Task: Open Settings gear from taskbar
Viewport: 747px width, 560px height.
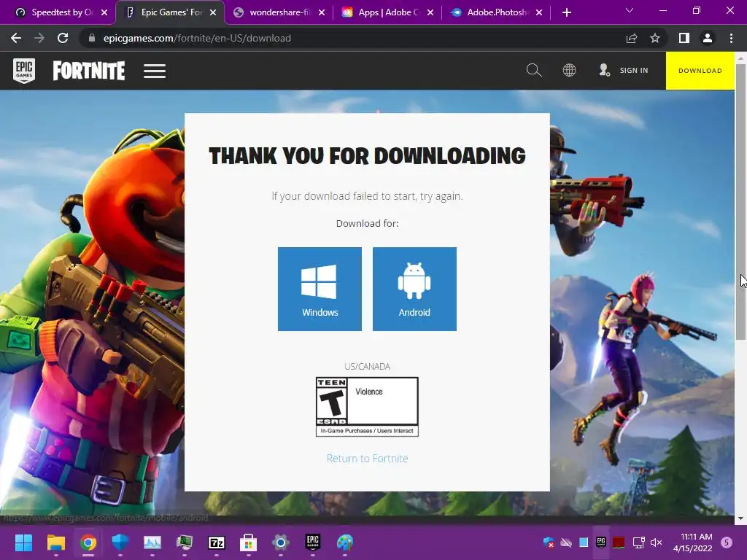Action: [281, 542]
